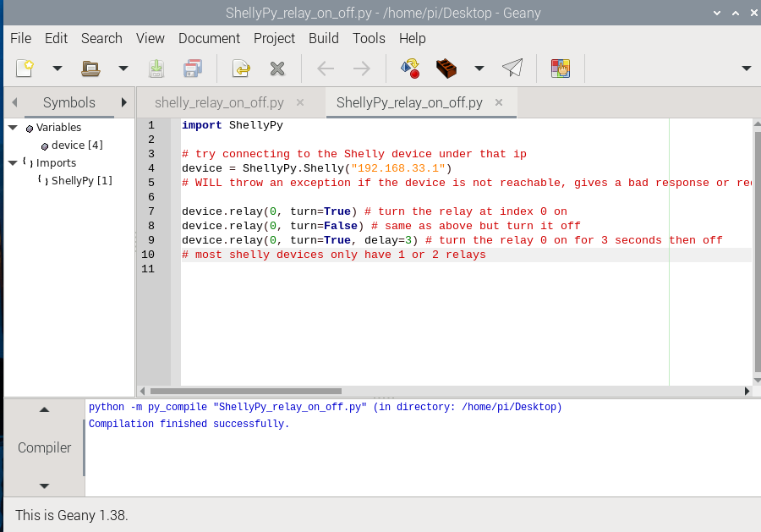The height and width of the screenshot is (532, 761).
Task: Click the vertical editor scrollbar thumb
Action: pos(758,251)
